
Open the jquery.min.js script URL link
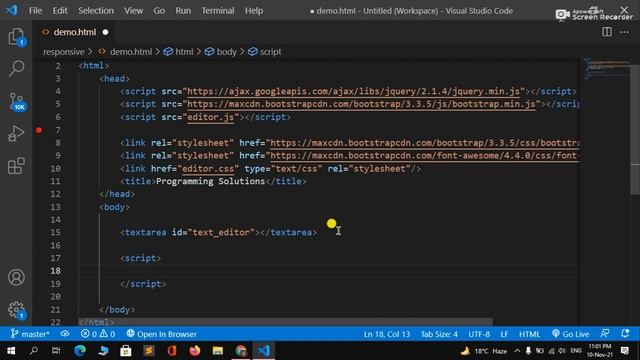pyautogui.click(x=353, y=91)
